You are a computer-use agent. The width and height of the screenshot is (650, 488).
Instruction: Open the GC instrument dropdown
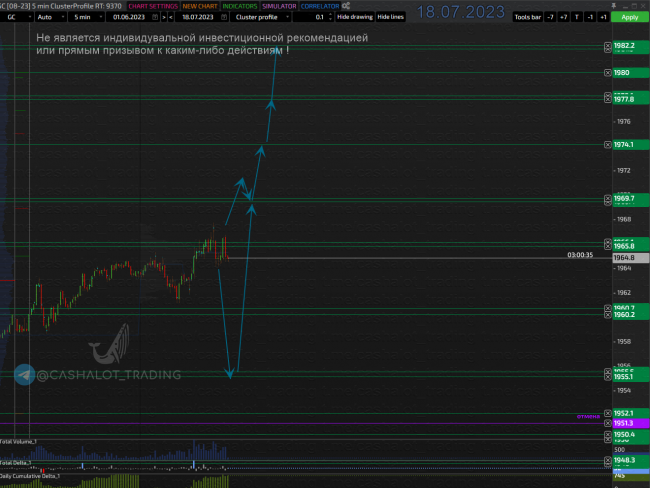pyautogui.click(x=17, y=17)
